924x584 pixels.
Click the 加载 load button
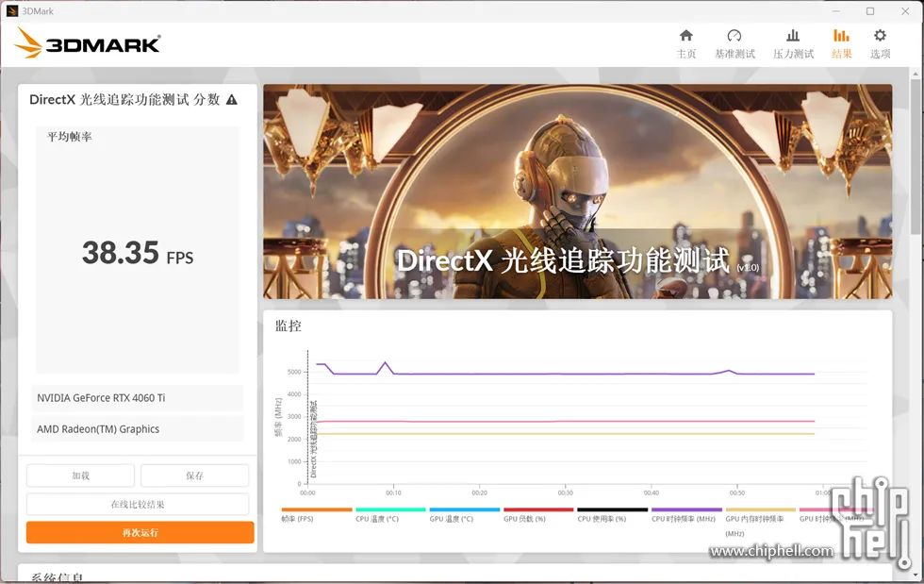click(81, 476)
